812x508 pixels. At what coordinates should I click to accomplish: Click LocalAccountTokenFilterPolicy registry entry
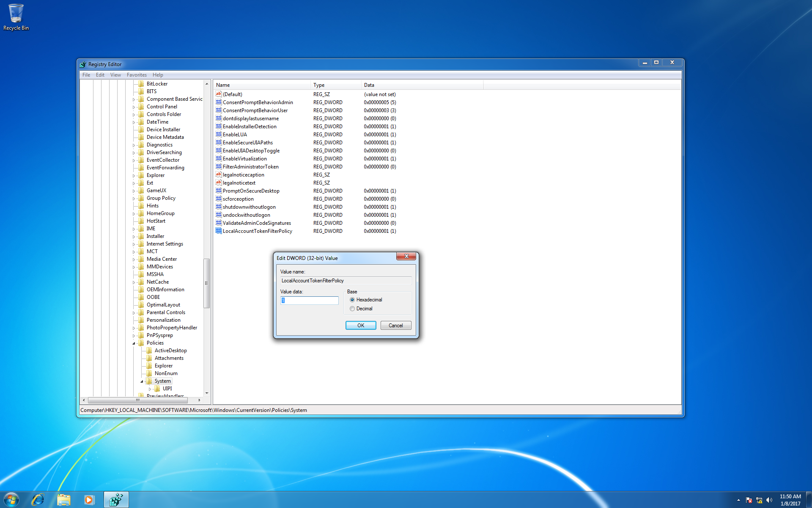point(258,231)
